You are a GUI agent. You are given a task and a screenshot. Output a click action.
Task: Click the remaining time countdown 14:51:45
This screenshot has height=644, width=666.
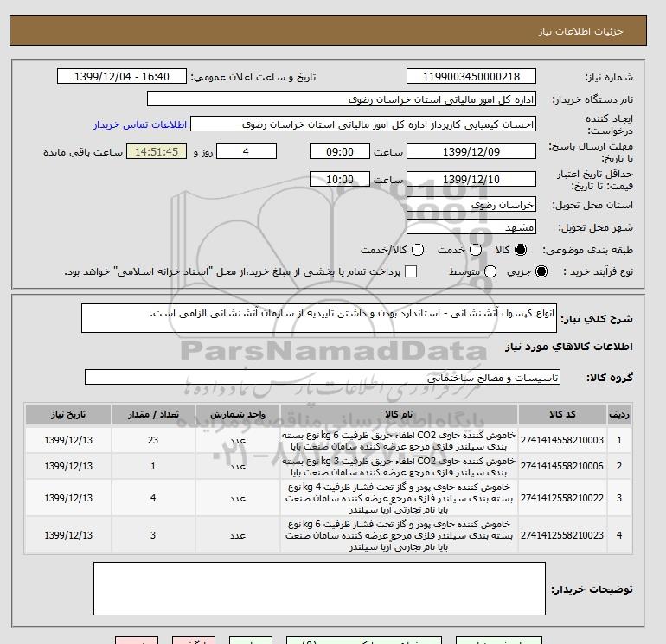pos(157,151)
